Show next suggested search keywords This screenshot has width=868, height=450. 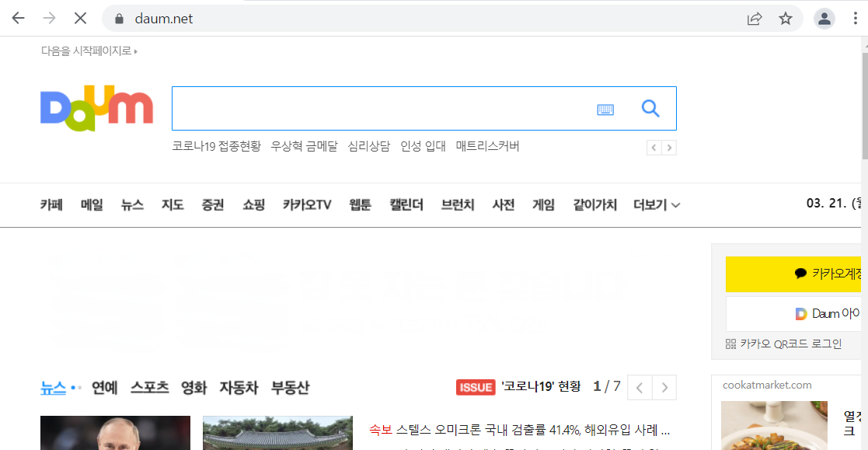669,148
